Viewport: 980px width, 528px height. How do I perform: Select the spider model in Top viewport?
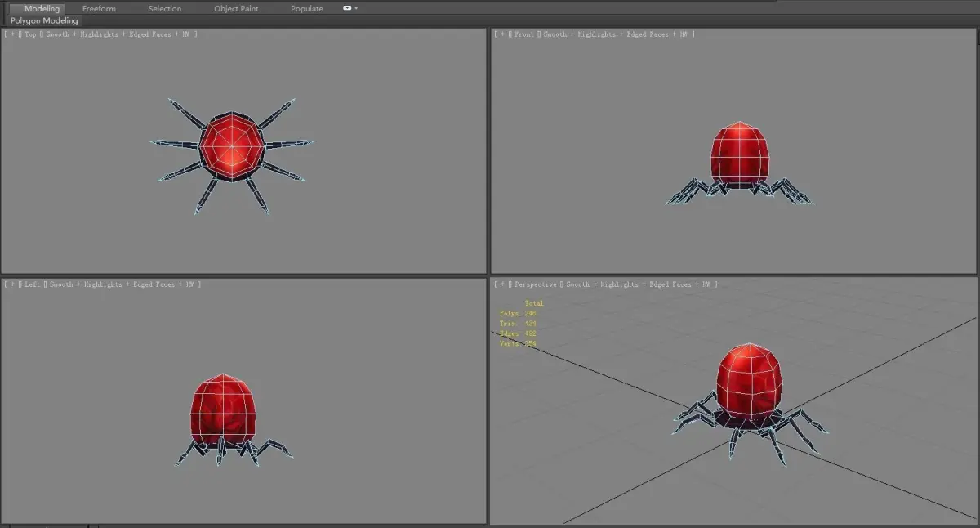[x=232, y=147]
